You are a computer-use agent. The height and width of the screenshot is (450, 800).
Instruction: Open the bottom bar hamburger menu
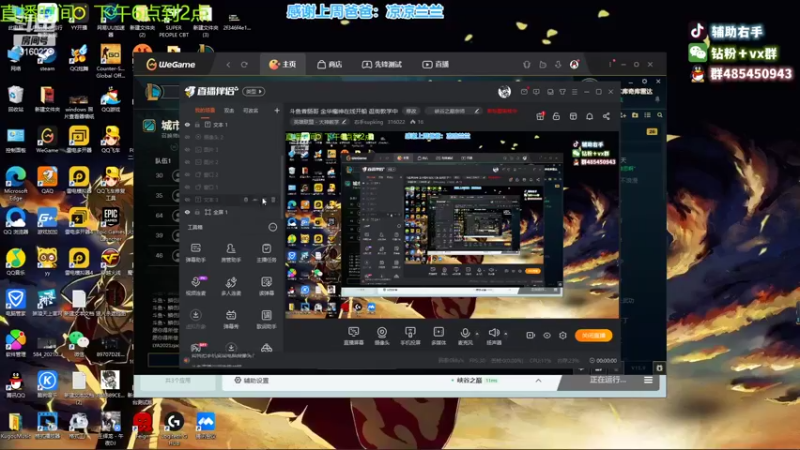pyautogui.click(x=648, y=380)
